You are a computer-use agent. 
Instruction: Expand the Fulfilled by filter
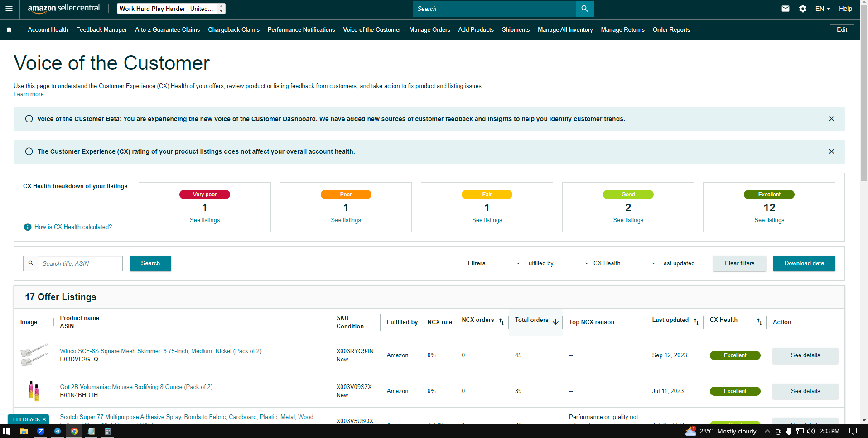point(535,263)
